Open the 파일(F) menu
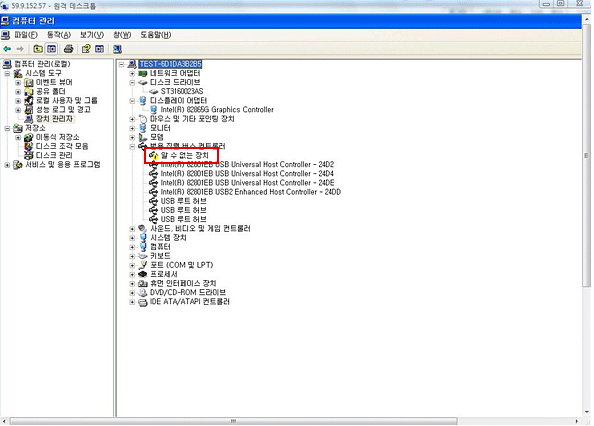This screenshot has width=594, height=426. [26, 35]
